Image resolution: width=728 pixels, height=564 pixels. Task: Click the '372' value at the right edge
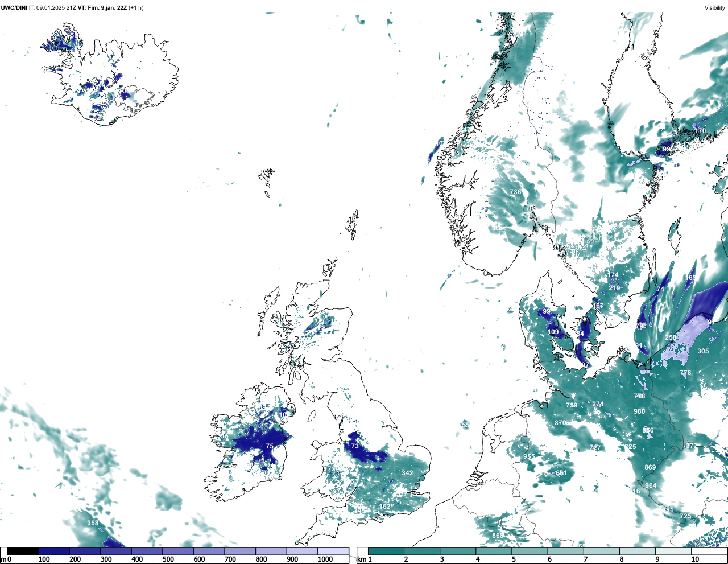click(x=692, y=446)
